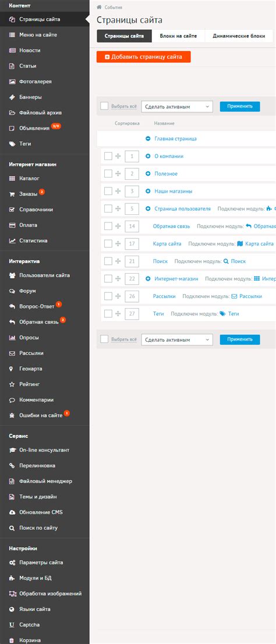Image resolution: width=276 pixels, height=644 pixels.
Task: Tick the top Выбрать всё checkbox
Action: [x=104, y=106]
